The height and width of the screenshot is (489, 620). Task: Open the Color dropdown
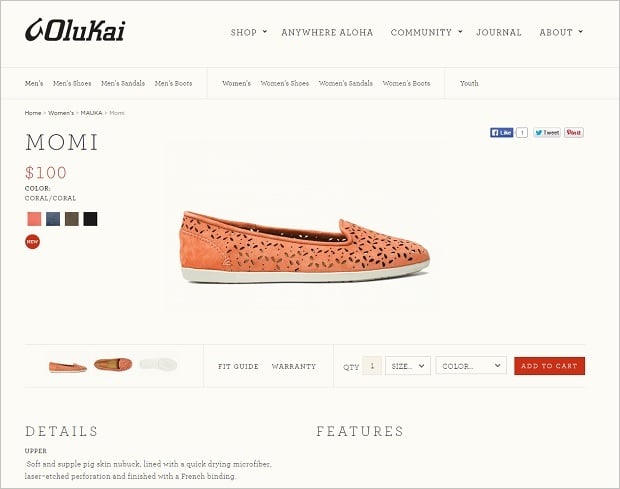point(470,366)
